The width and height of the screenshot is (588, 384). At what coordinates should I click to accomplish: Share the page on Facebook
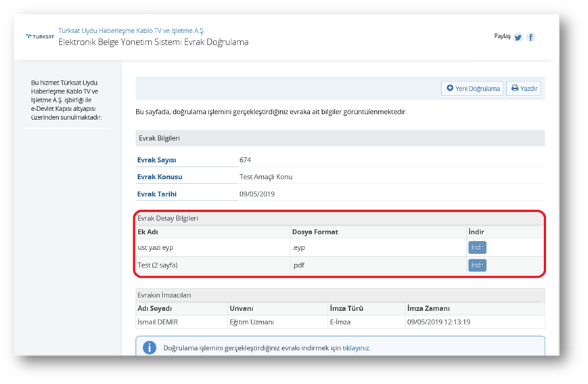click(530, 37)
